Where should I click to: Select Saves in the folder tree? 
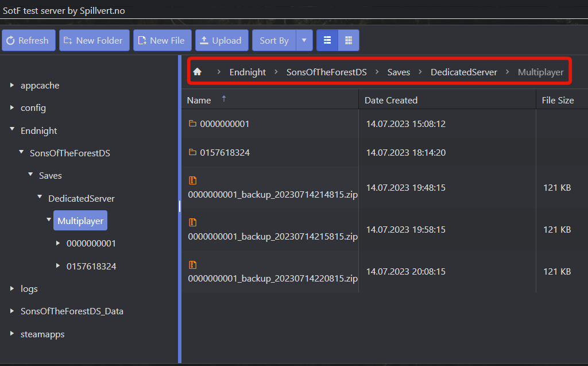[x=51, y=176]
